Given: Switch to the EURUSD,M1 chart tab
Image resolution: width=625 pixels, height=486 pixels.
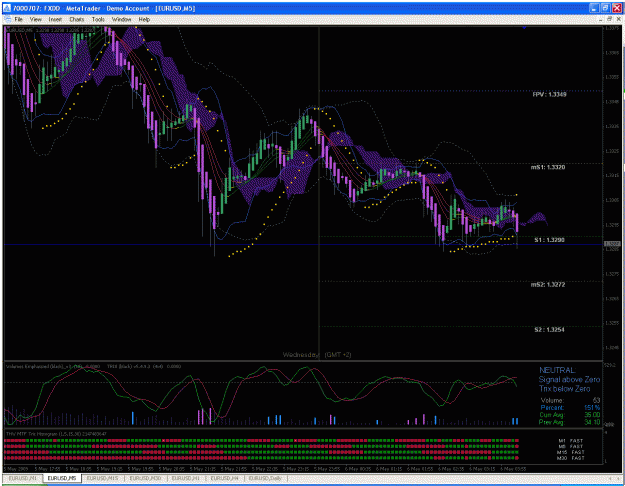Looking at the screenshot, I should [22, 478].
